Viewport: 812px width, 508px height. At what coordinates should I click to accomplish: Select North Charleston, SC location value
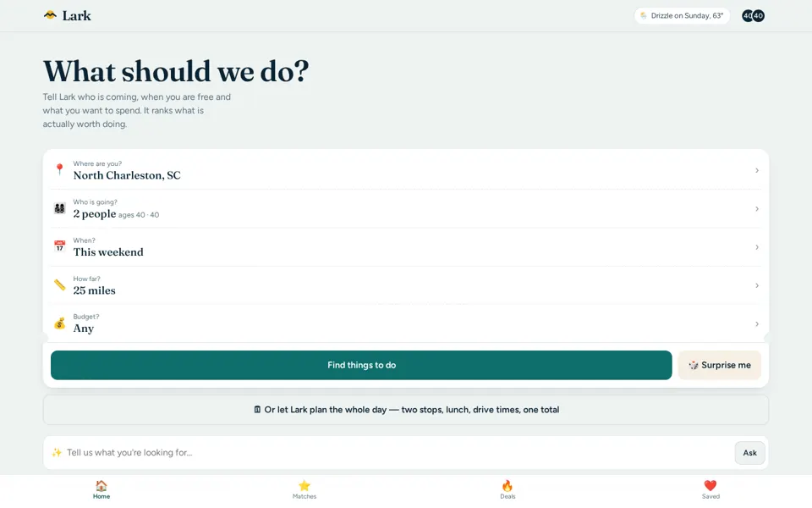127,176
